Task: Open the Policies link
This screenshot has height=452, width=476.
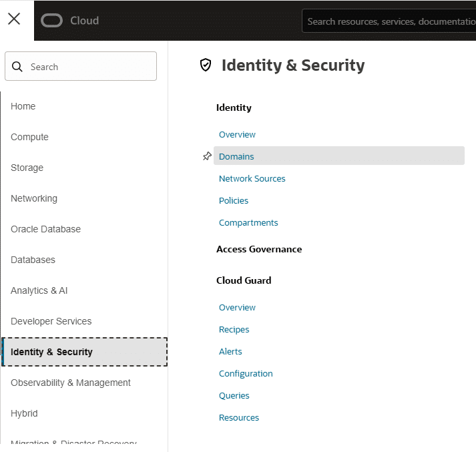Action: (x=234, y=201)
